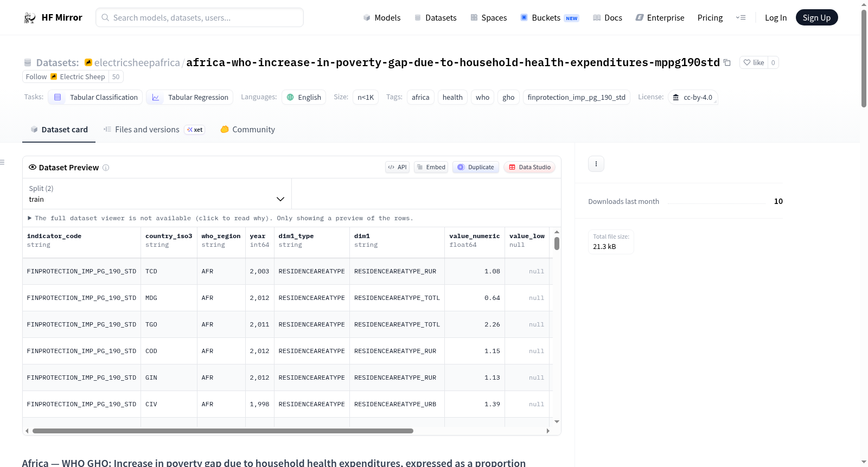
Task: Click the Duplicate button
Action: 476,167
